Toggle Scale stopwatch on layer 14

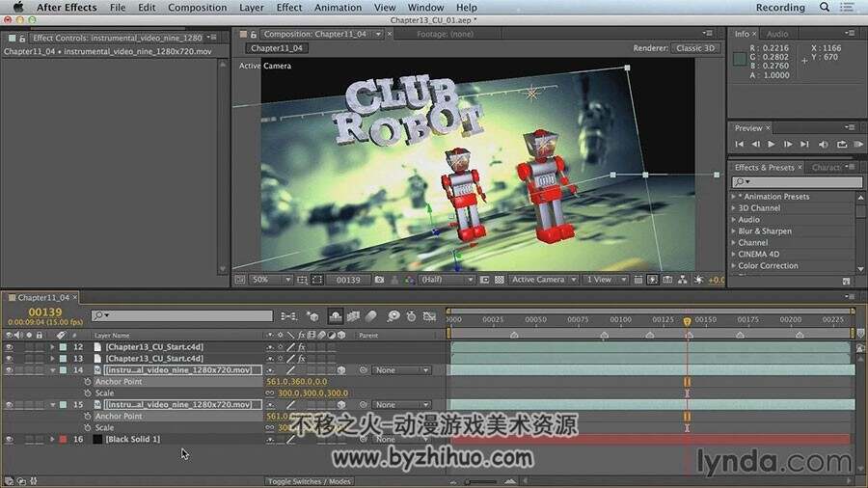88,393
